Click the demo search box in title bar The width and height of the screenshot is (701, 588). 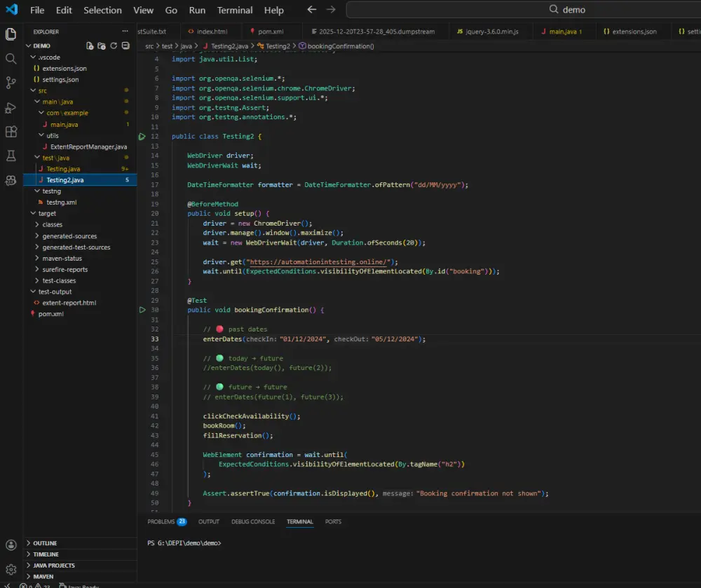[x=523, y=10]
